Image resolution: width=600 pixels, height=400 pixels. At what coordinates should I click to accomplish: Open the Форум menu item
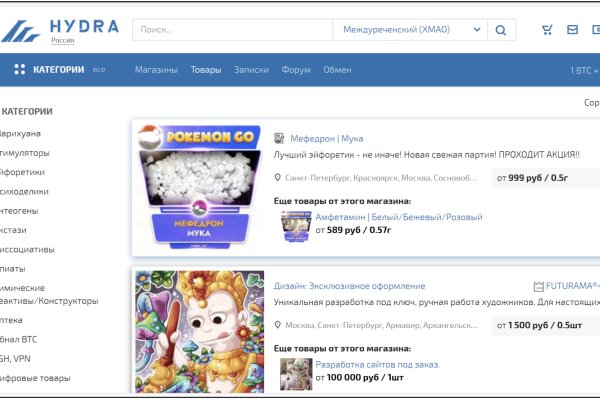(296, 70)
